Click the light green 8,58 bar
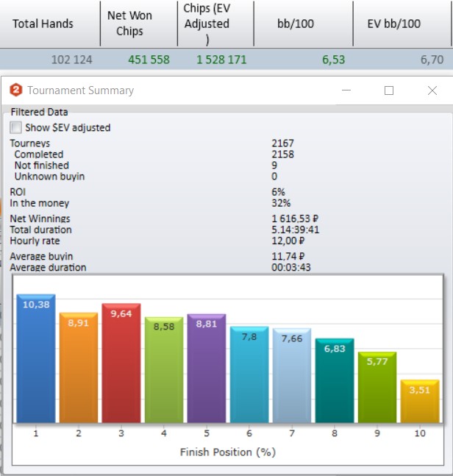Screen dimensions: 453x476 point(164,370)
